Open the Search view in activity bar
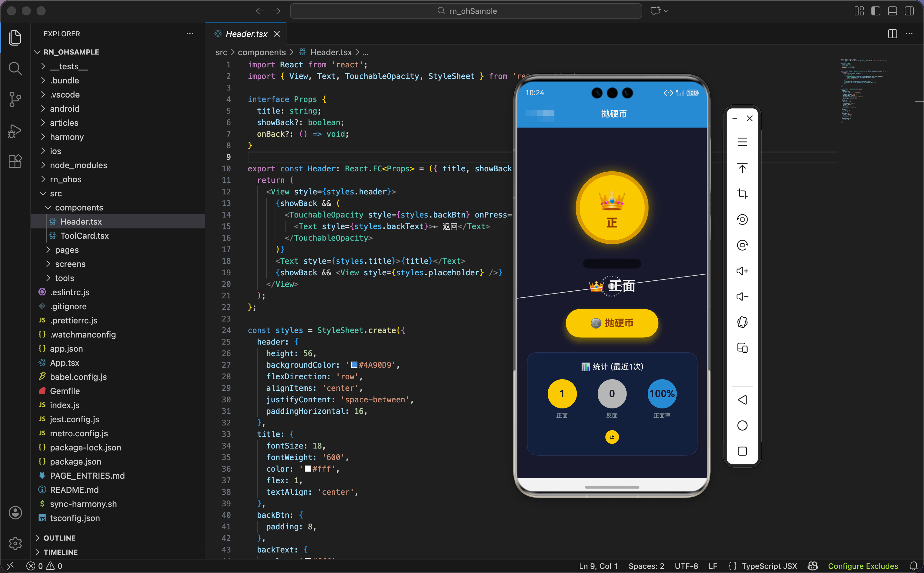The width and height of the screenshot is (924, 573). pos(15,69)
